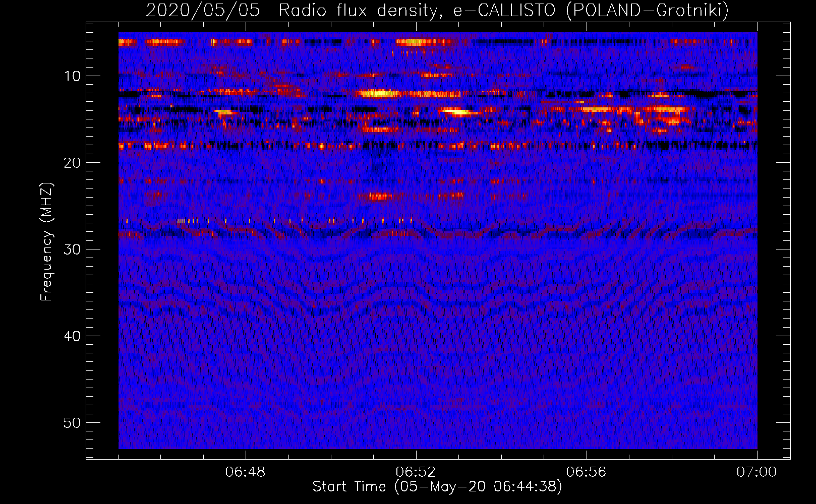Click the "Start Time (05-May-20 06:44:38)" label
Screen dimensions: 816x504
point(437,487)
